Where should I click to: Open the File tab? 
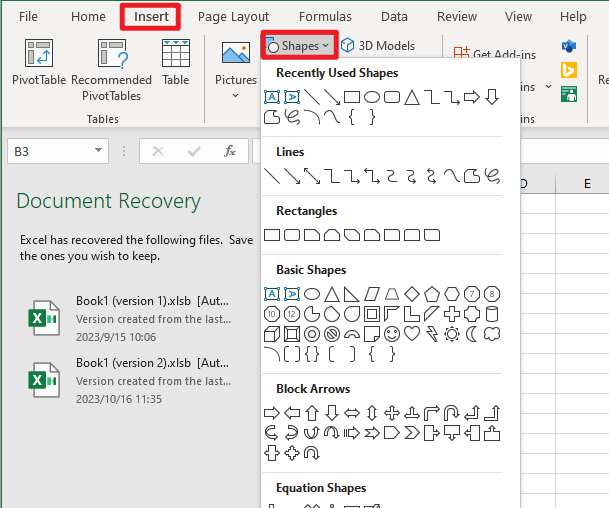click(28, 17)
